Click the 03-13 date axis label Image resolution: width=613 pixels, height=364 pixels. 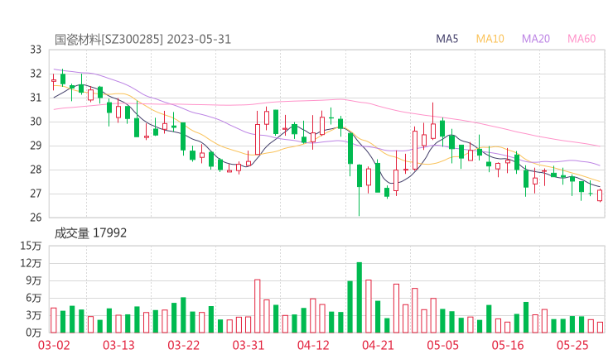[x=118, y=345]
